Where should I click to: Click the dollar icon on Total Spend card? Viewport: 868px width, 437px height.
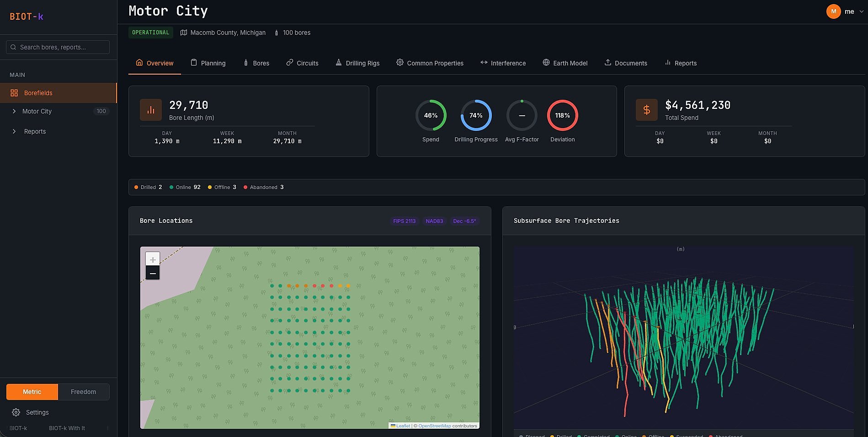(646, 109)
